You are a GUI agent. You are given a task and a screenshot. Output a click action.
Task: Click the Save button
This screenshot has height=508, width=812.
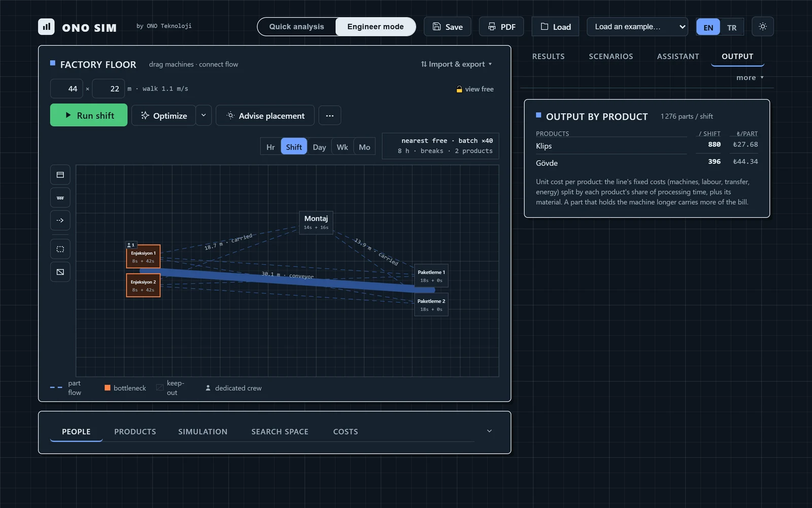point(448,27)
